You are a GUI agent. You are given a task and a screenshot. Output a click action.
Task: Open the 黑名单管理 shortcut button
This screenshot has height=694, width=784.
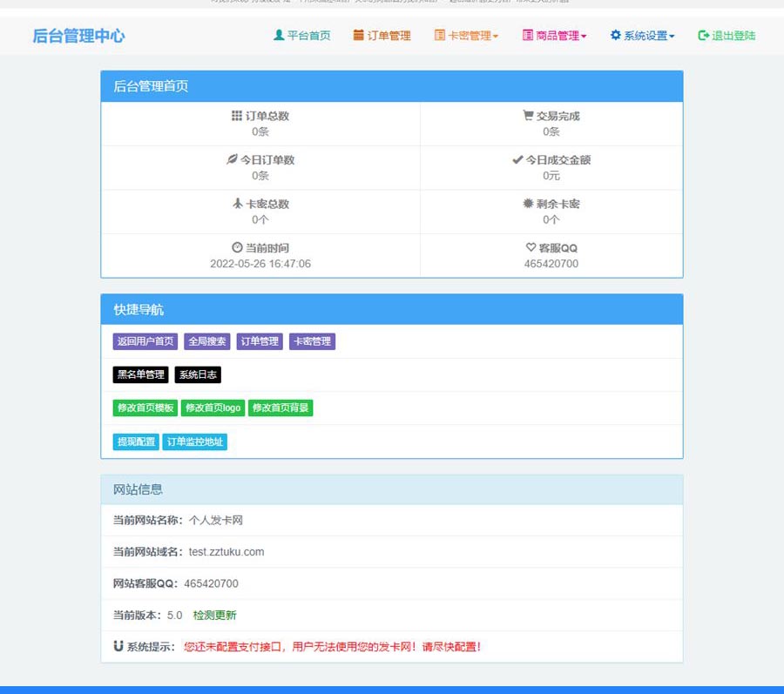pos(140,374)
